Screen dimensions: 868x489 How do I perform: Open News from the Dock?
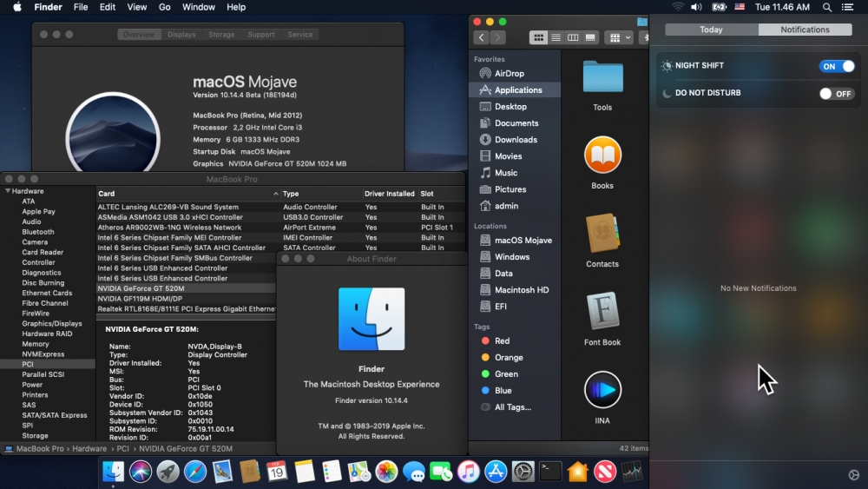click(604, 472)
